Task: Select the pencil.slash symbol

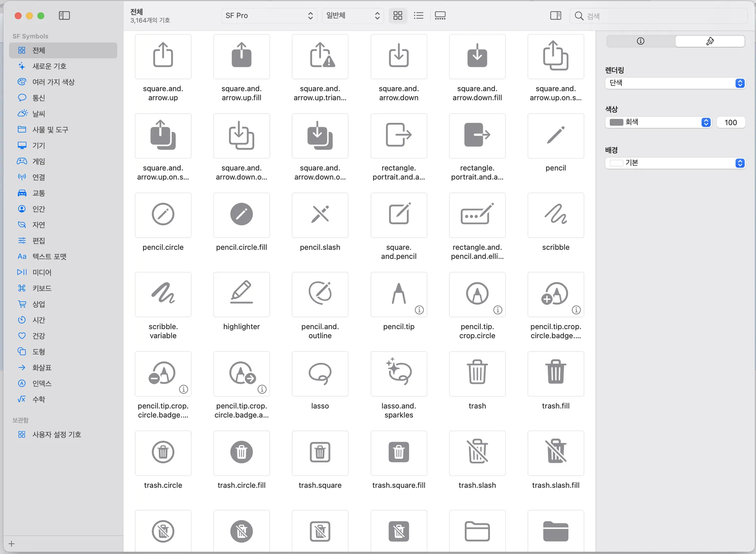Action: tap(320, 215)
